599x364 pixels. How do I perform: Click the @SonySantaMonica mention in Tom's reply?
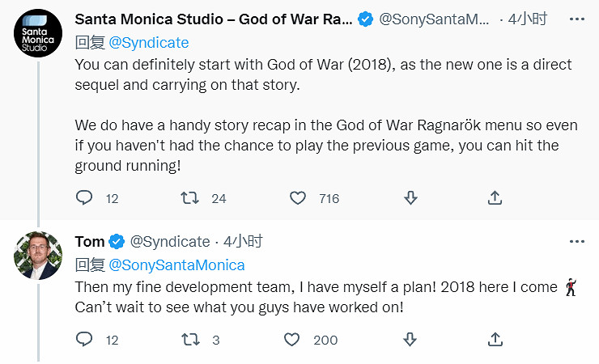pos(176,265)
